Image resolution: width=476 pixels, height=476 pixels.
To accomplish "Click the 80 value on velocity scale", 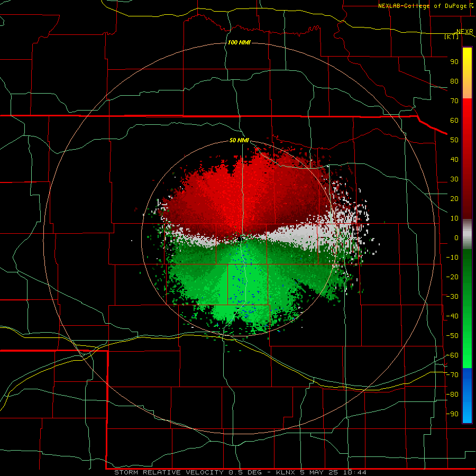I will pos(454,81).
